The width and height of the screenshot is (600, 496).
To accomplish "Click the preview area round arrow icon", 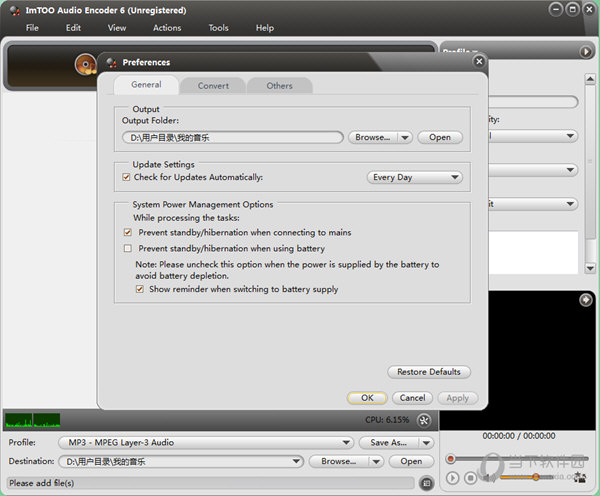I will pyautogui.click(x=585, y=300).
